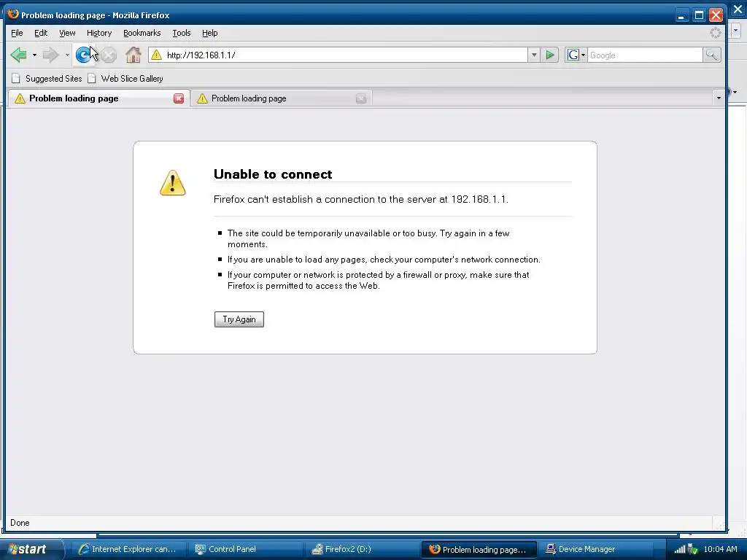
Task: Open the Windows Start menu
Action: click(31, 549)
